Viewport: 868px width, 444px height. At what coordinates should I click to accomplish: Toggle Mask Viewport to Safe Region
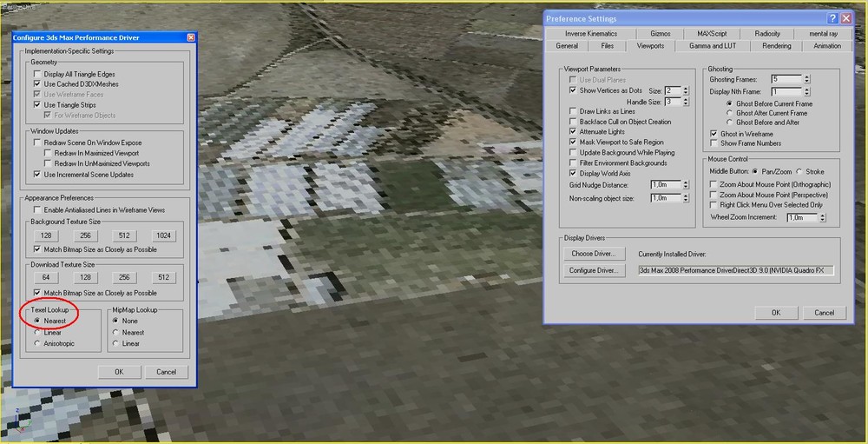point(573,142)
